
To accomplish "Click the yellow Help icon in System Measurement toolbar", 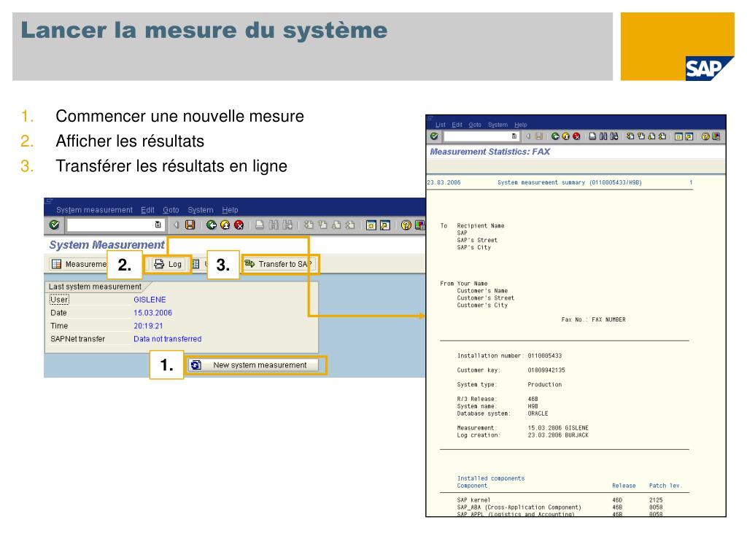I will coord(406,225).
